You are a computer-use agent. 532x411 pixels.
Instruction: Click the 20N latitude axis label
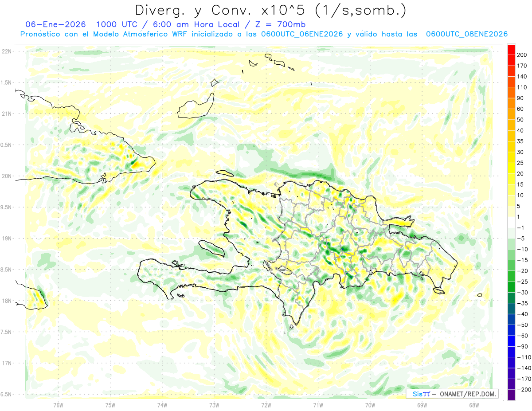pos(7,176)
